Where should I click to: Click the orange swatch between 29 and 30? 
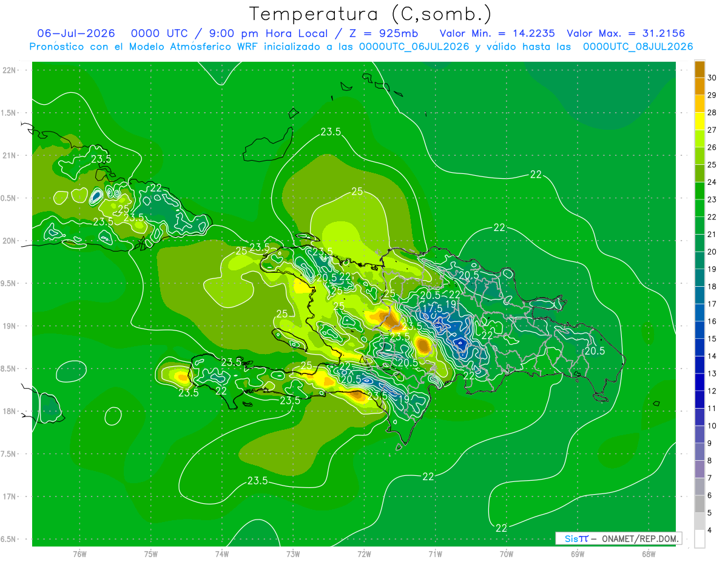tap(699, 86)
